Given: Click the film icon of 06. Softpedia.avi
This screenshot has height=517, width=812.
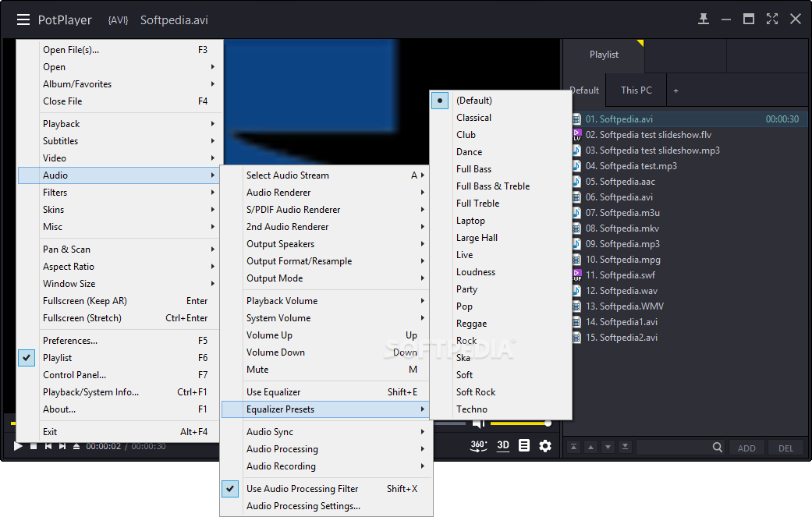Looking at the screenshot, I should (576, 197).
